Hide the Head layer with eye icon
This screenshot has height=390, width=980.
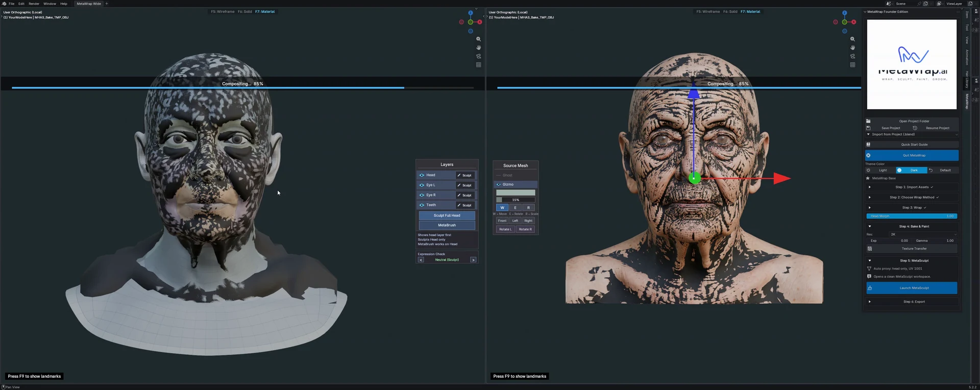[x=422, y=175]
